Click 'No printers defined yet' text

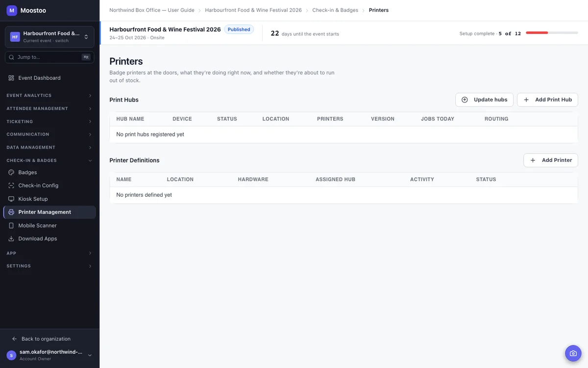pyautogui.click(x=144, y=195)
